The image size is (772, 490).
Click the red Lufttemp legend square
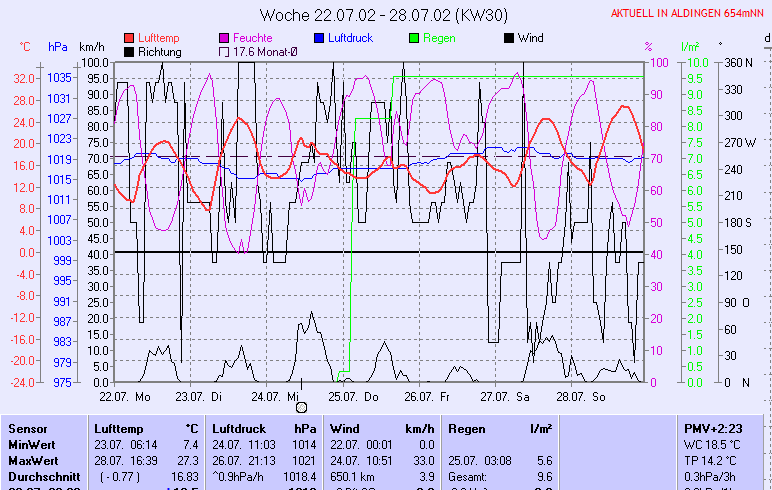(x=130, y=38)
